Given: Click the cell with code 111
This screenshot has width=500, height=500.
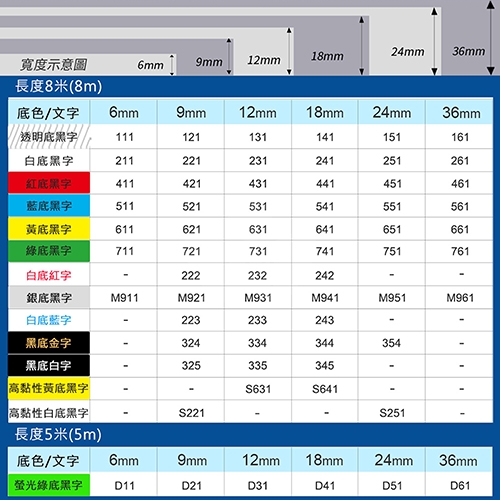Looking at the screenshot, I should (125, 137).
